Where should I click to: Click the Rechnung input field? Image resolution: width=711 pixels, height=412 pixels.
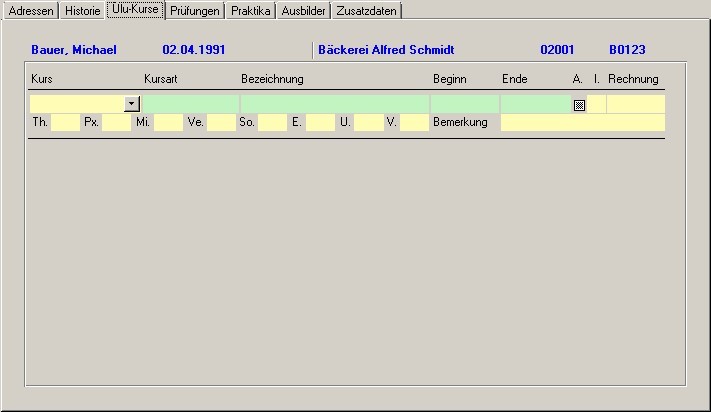click(635, 104)
